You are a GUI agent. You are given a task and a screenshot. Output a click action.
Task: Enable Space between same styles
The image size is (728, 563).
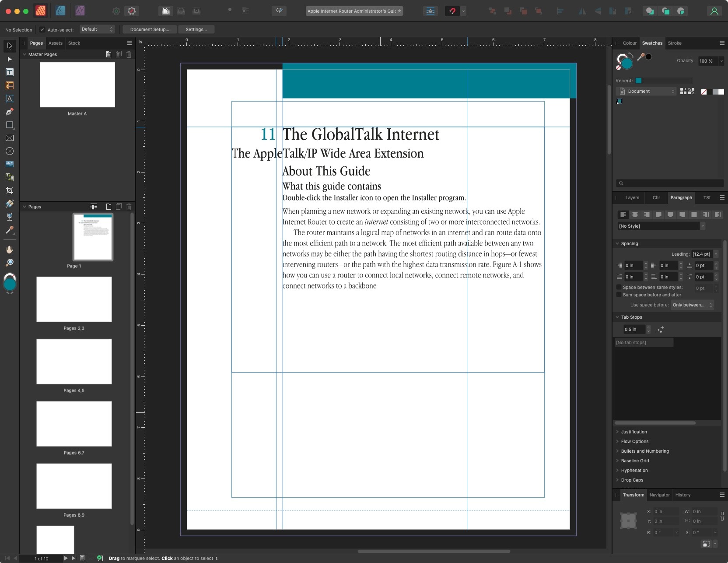(x=619, y=287)
